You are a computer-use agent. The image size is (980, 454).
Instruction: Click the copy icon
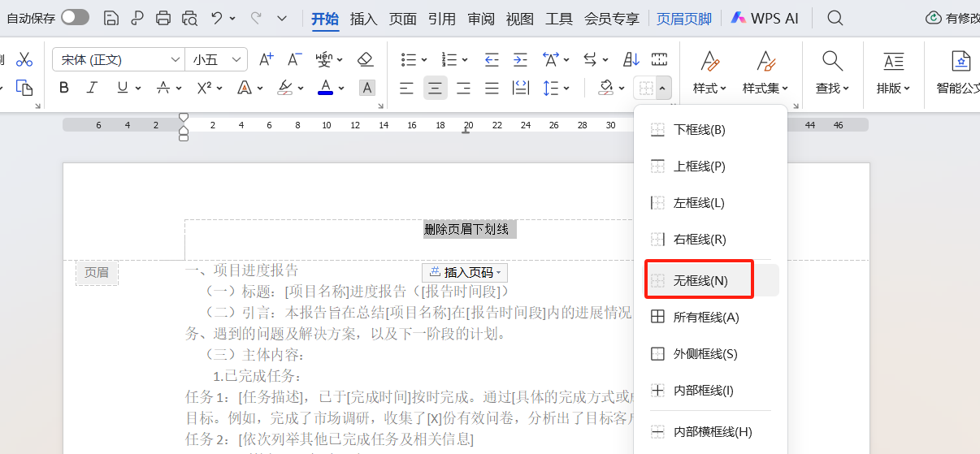click(24, 88)
